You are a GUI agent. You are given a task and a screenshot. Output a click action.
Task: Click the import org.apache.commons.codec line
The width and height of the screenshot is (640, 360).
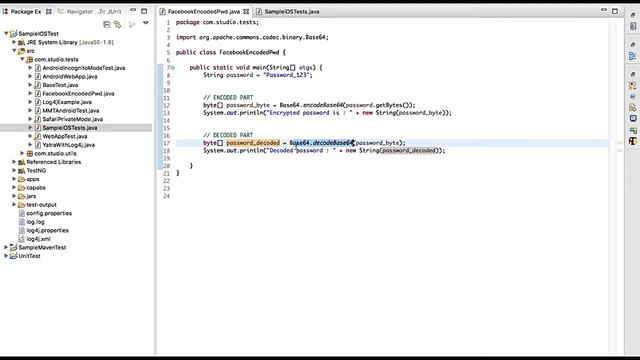tap(252, 37)
